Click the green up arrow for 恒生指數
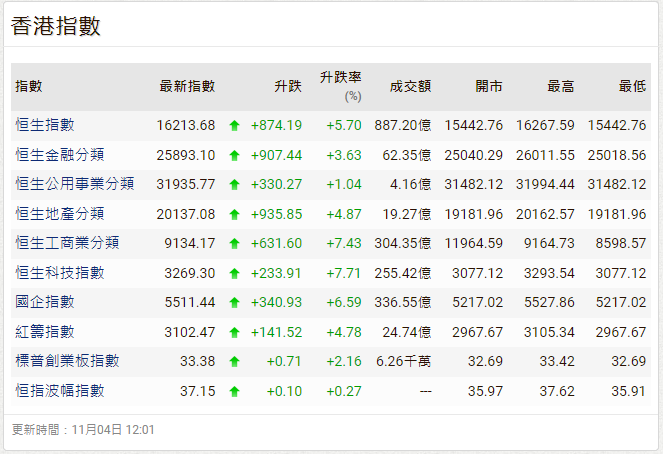663x454 pixels. (x=234, y=126)
